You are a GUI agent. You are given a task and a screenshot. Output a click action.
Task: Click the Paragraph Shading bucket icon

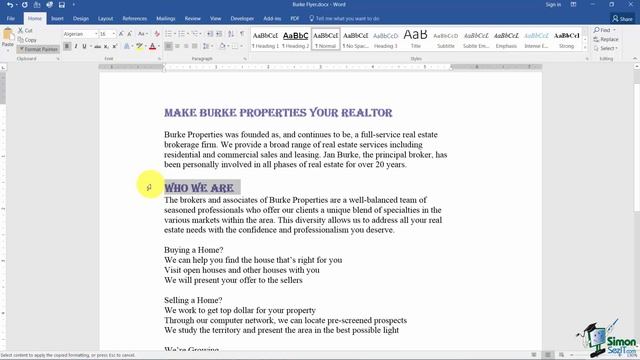click(x=222, y=47)
